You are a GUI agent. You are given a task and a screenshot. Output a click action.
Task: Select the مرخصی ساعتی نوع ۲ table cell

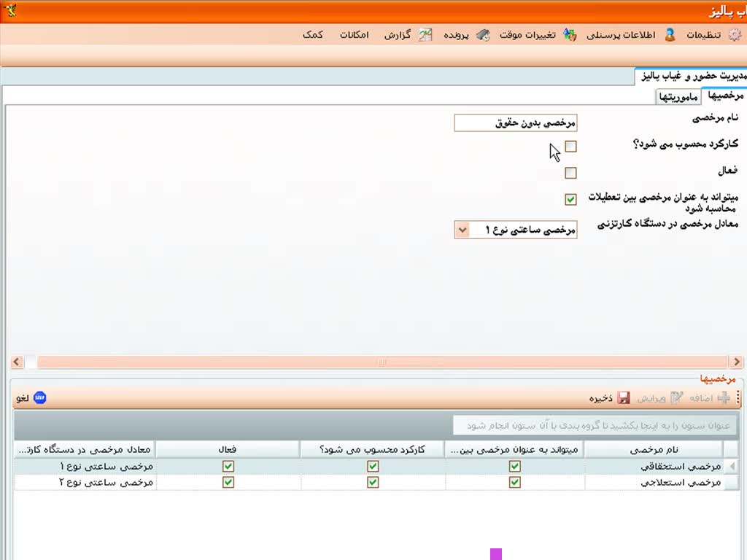click(85, 483)
